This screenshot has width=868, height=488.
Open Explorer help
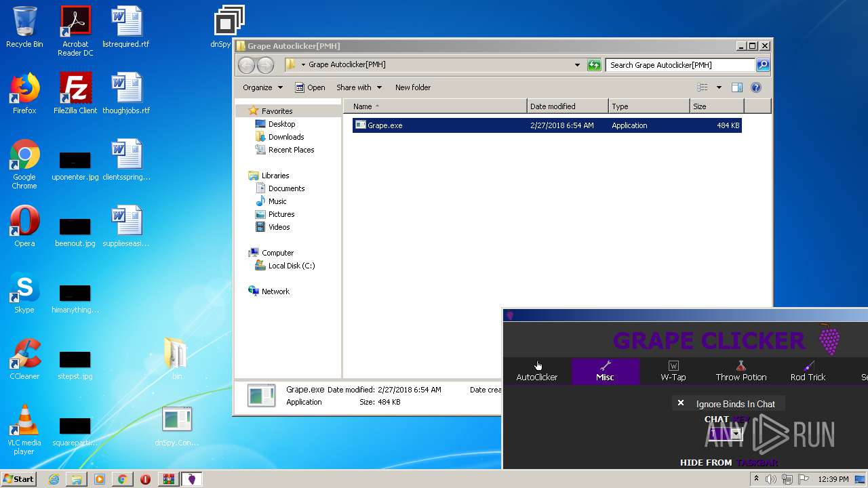[756, 87]
